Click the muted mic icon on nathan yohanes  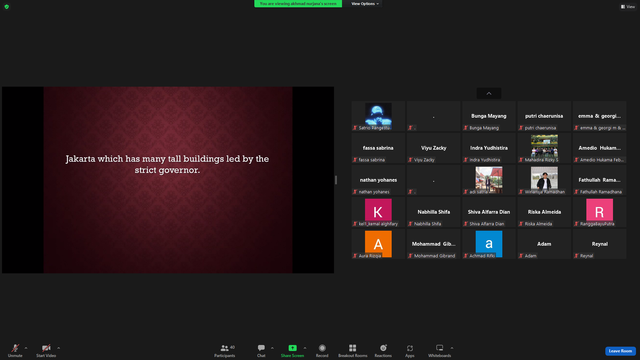(x=355, y=192)
